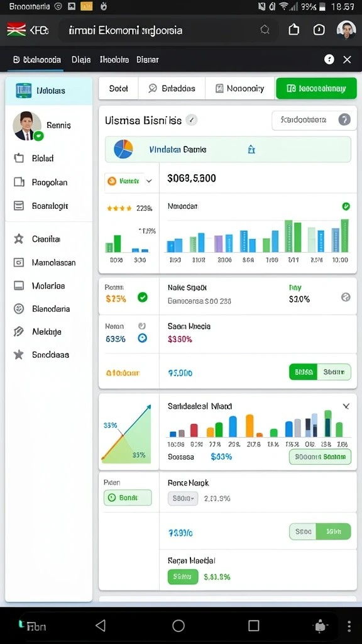Switch the Sood toggle in Rence Nerqk section

tap(303, 531)
